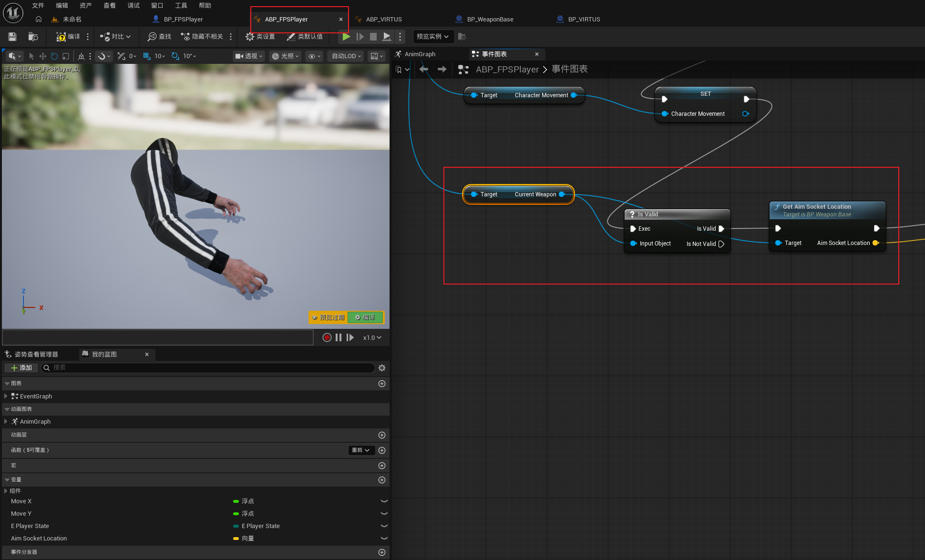925x560 pixels.
Task: Expand the 组件 (Components) category
Action: (x=6, y=491)
